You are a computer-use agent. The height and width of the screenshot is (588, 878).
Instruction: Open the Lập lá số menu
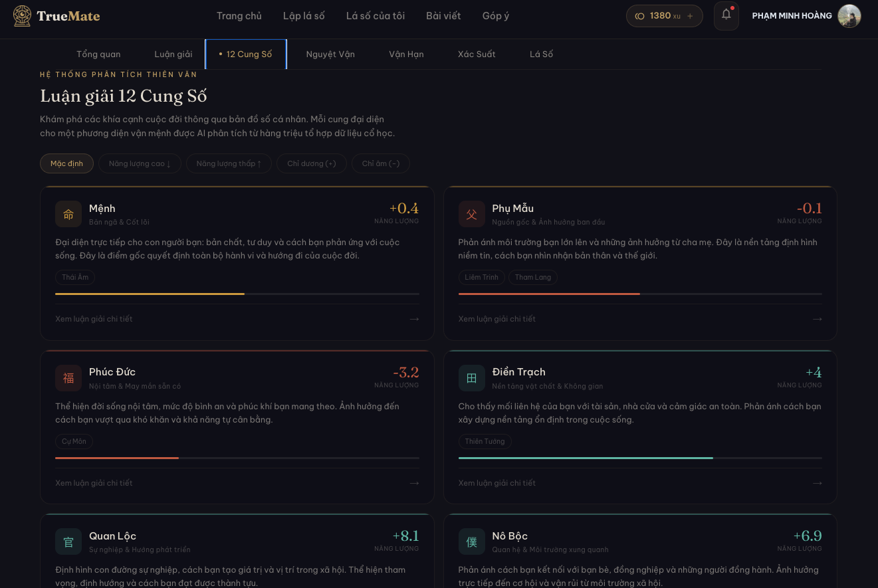pyautogui.click(x=304, y=16)
